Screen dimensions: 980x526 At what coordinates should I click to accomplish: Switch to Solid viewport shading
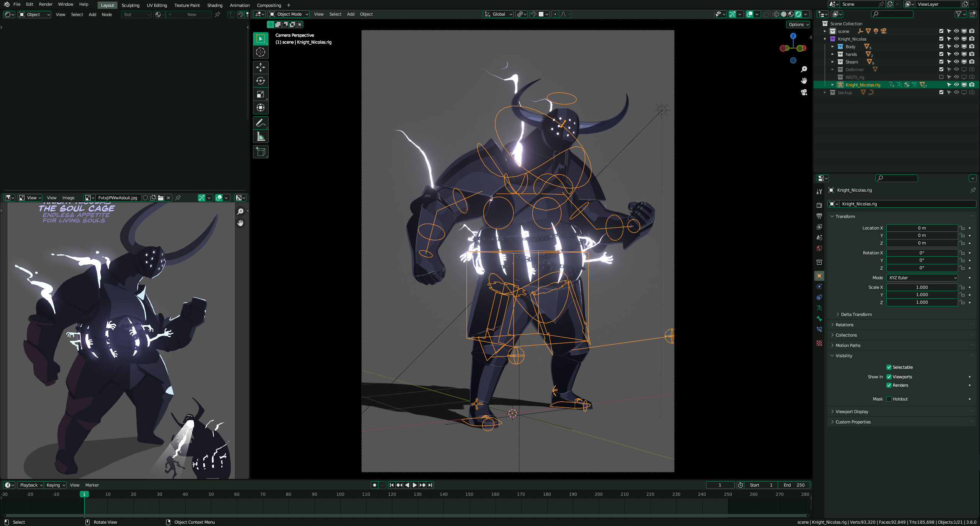coord(784,14)
